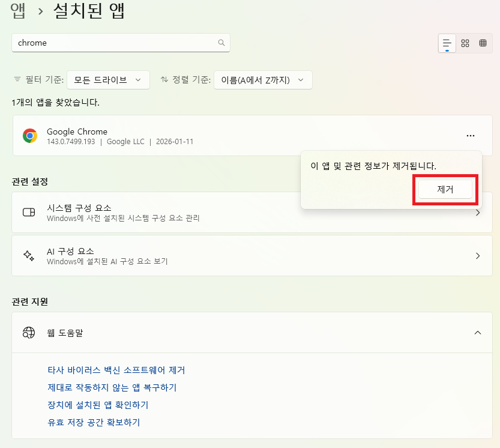The height and width of the screenshot is (448, 500).
Task: Open the 모든 드라이브 filter dropdown
Action: [108, 80]
